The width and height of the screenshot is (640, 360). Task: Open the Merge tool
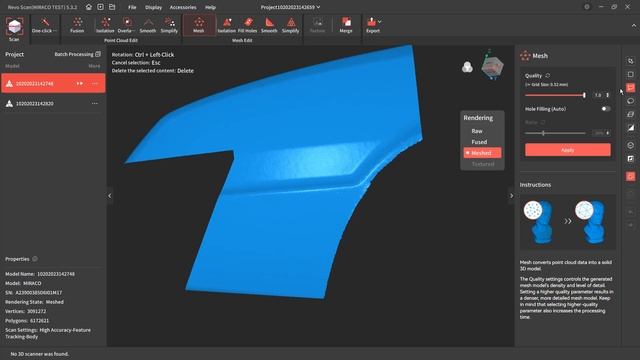(x=346, y=25)
